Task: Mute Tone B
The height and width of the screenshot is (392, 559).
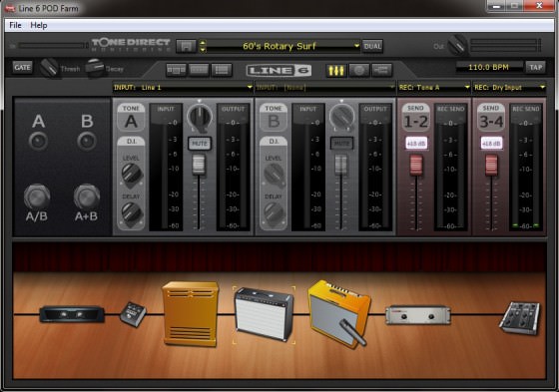Action: tap(341, 144)
